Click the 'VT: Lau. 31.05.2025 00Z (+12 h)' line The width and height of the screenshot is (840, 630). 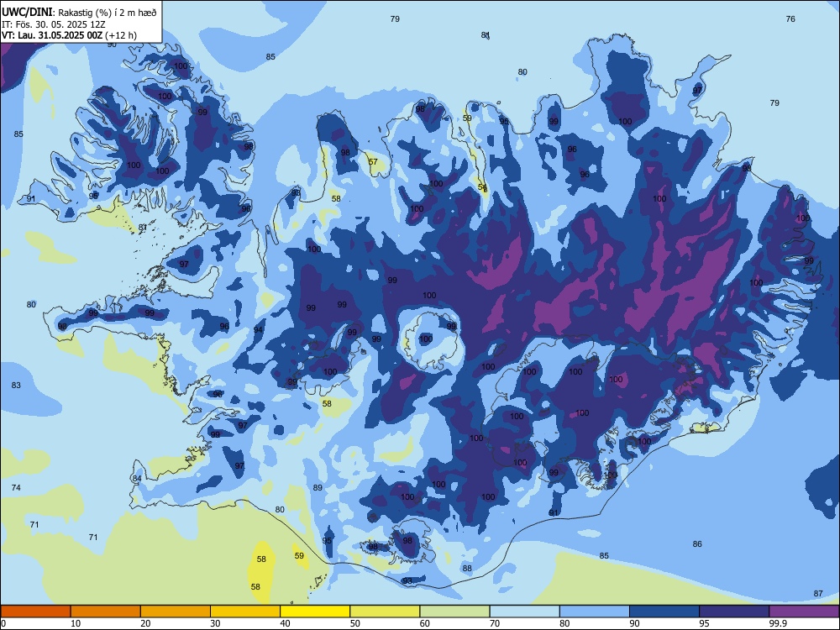(x=69, y=35)
